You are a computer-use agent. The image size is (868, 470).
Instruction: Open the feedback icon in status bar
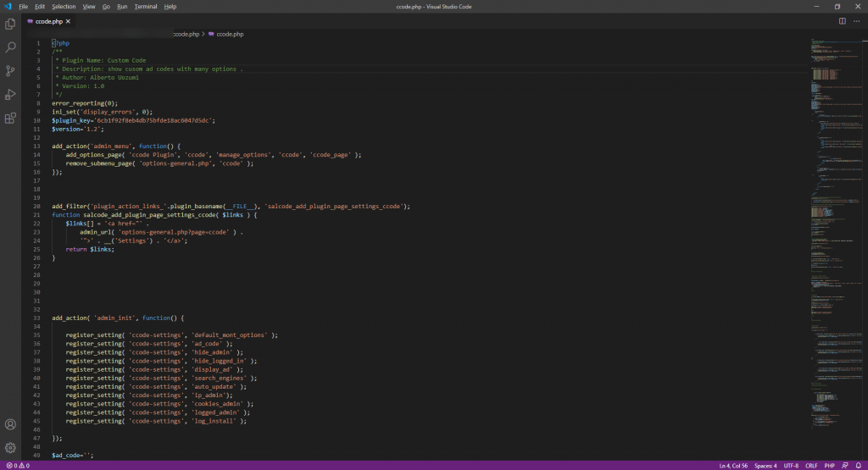845,466
